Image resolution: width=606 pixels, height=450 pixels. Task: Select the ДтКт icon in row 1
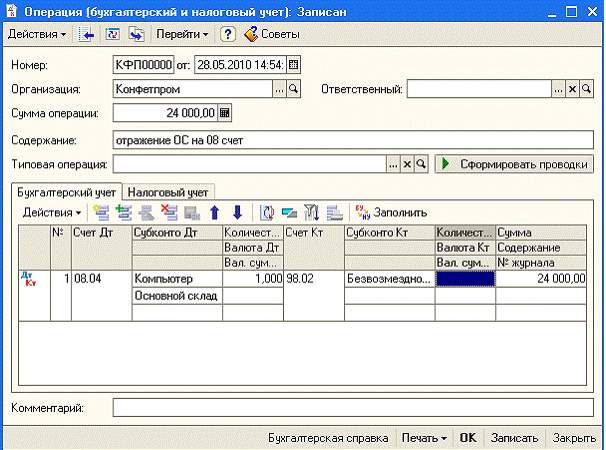(29, 279)
